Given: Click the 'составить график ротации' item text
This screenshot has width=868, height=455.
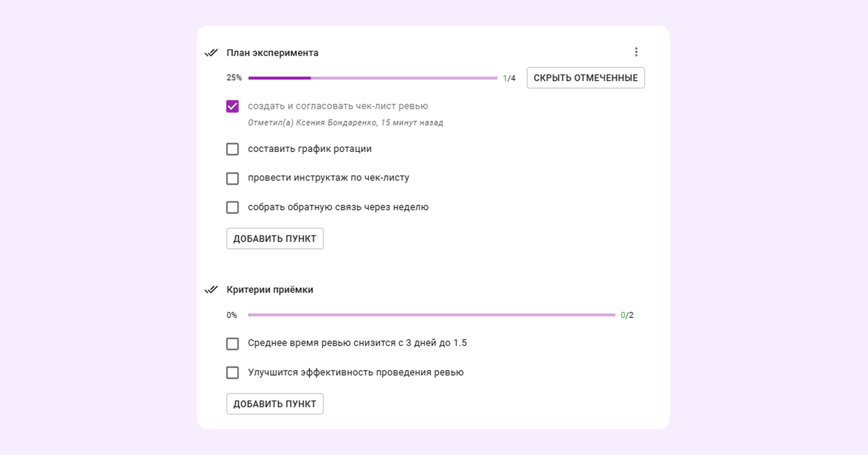Looking at the screenshot, I should (310, 149).
